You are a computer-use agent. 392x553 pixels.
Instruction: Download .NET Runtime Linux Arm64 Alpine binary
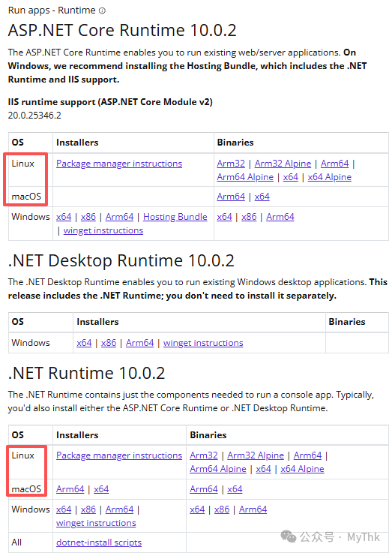[x=218, y=469]
